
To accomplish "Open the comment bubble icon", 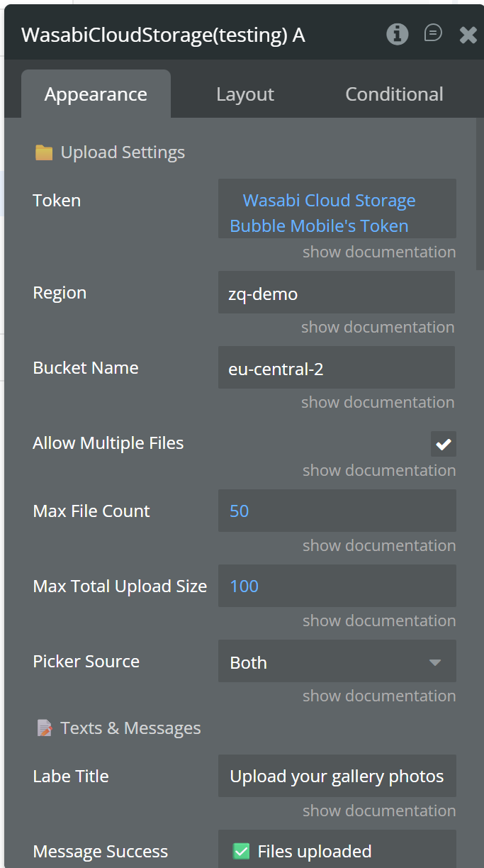I will [x=432, y=33].
